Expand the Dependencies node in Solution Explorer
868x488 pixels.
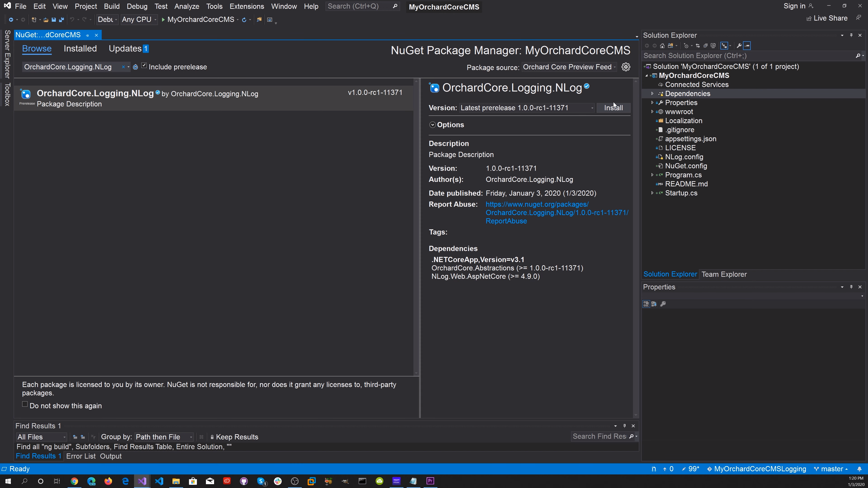[652, 94]
